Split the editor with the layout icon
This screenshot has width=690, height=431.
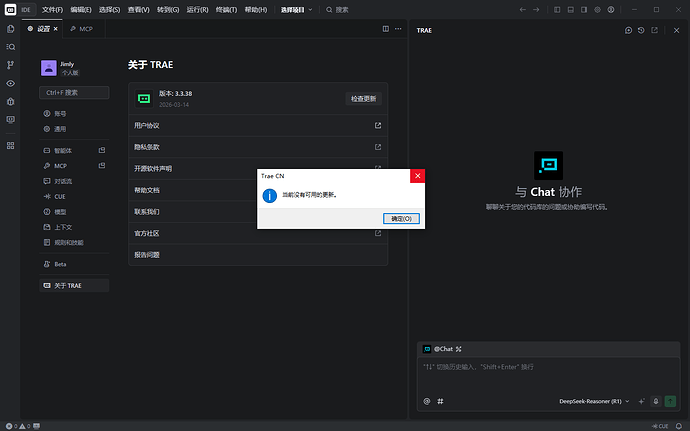[x=385, y=29]
